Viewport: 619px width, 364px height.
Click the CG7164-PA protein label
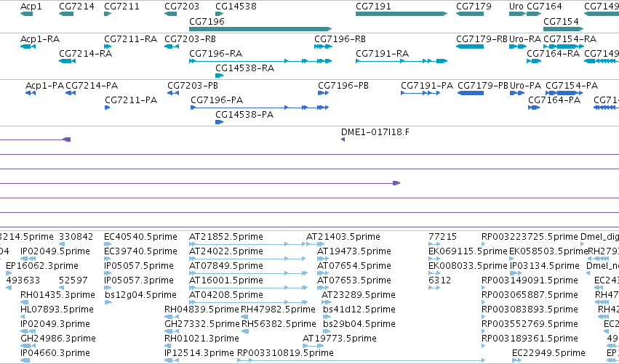pyautogui.click(x=554, y=100)
